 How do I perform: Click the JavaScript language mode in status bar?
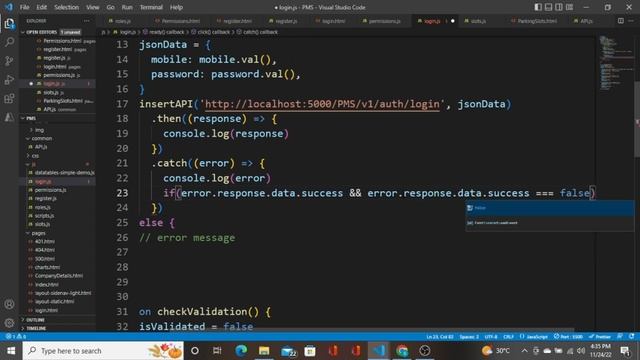click(x=534, y=337)
